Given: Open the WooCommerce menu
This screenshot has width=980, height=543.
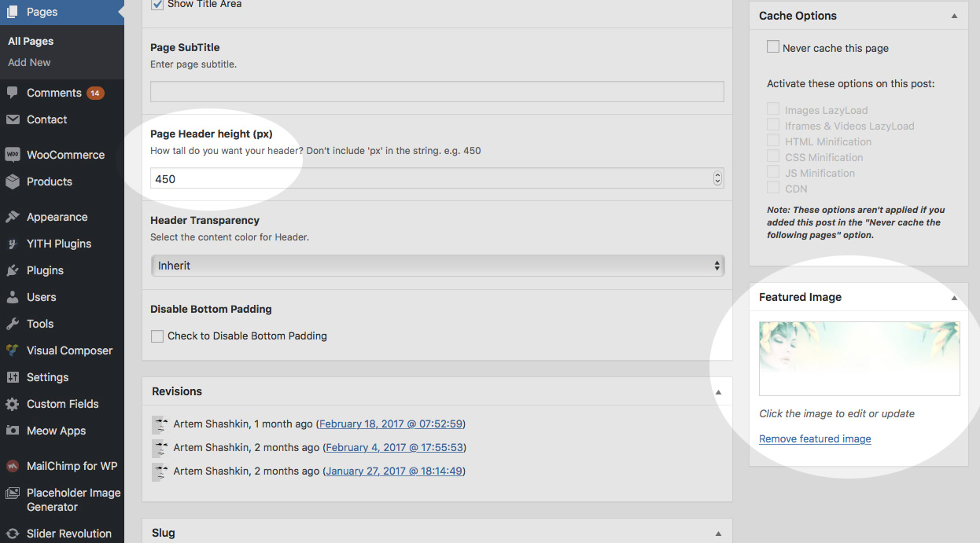Looking at the screenshot, I should pyautogui.click(x=65, y=155).
